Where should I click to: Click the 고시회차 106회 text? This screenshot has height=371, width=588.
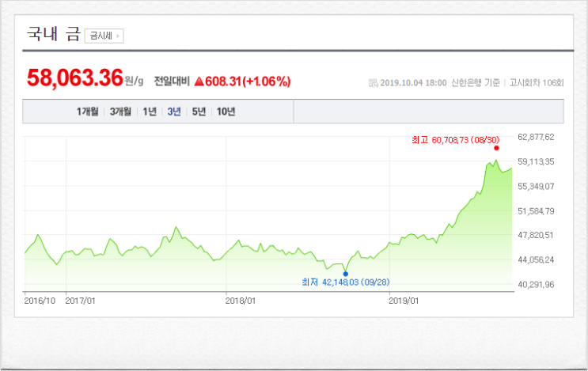(x=537, y=82)
